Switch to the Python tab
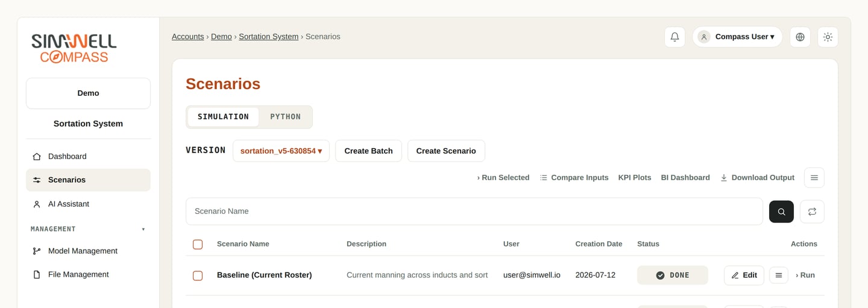 (x=285, y=117)
